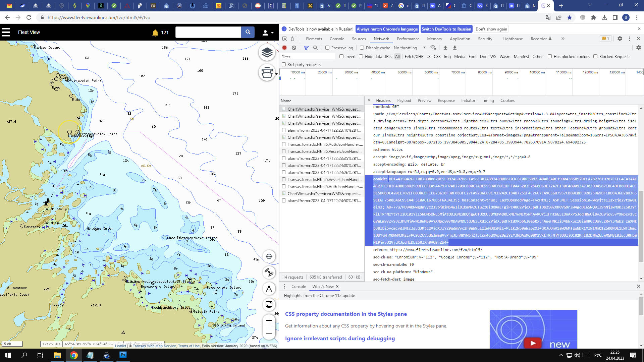Click Switch DevTools to Russian button
644x362 pixels.
446,29
